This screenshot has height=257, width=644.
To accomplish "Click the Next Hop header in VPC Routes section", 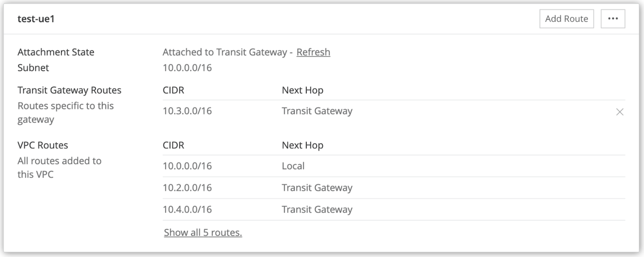I will [302, 145].
